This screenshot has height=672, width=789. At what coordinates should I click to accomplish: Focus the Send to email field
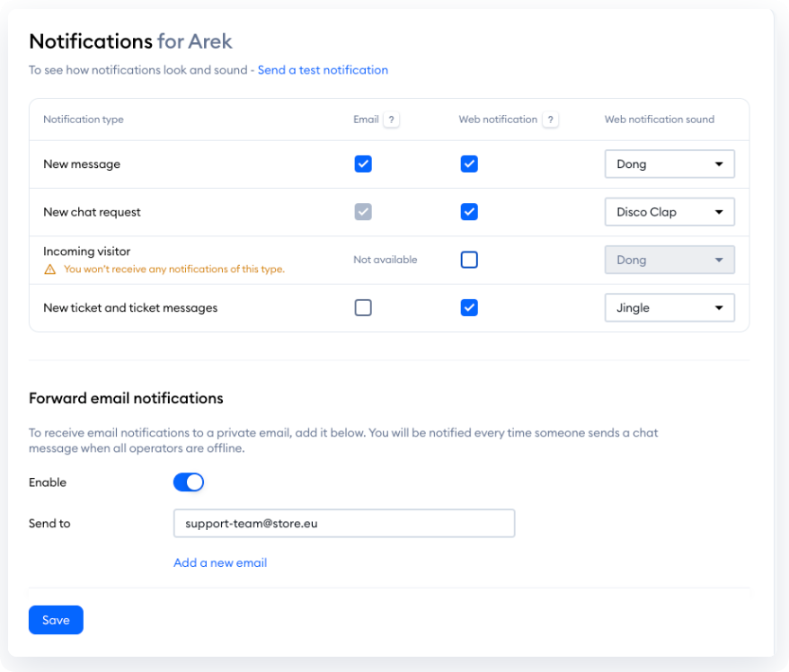[x=343, y=523]
